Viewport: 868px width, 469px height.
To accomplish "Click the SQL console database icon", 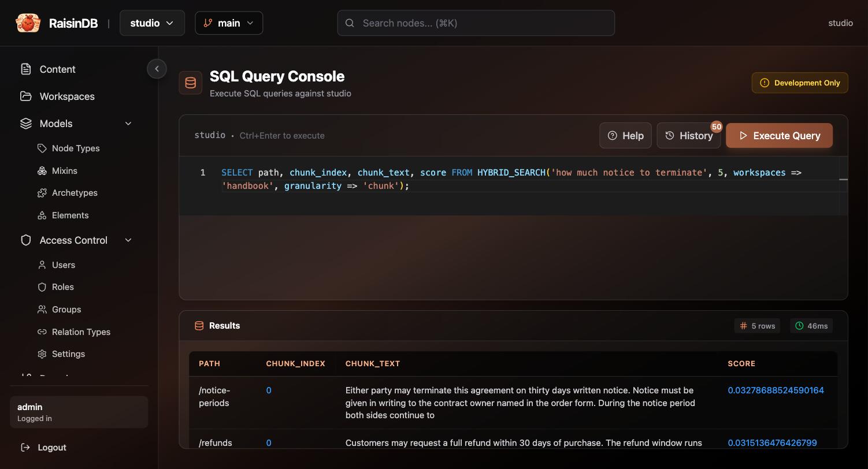I will [190, 83].
